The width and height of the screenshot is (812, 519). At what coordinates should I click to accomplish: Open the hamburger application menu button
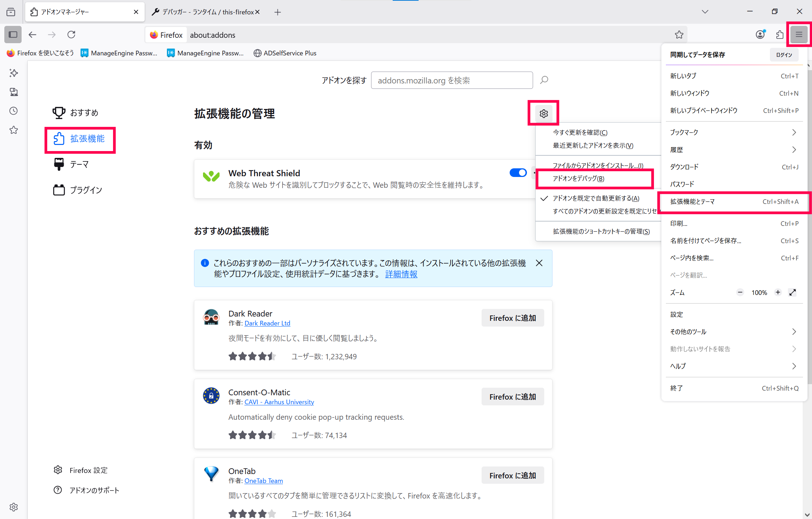click(x=799, y=35)
